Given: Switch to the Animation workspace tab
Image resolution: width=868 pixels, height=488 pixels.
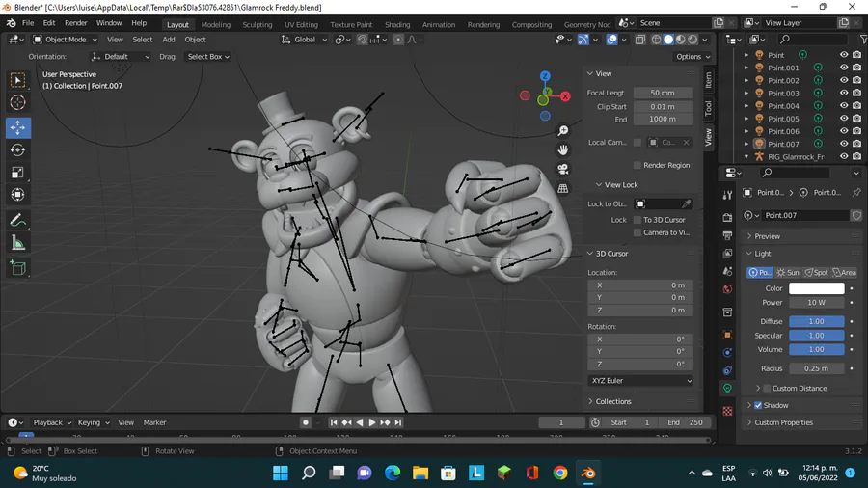Looking at the screenshot, I should [x=439, y=25].
